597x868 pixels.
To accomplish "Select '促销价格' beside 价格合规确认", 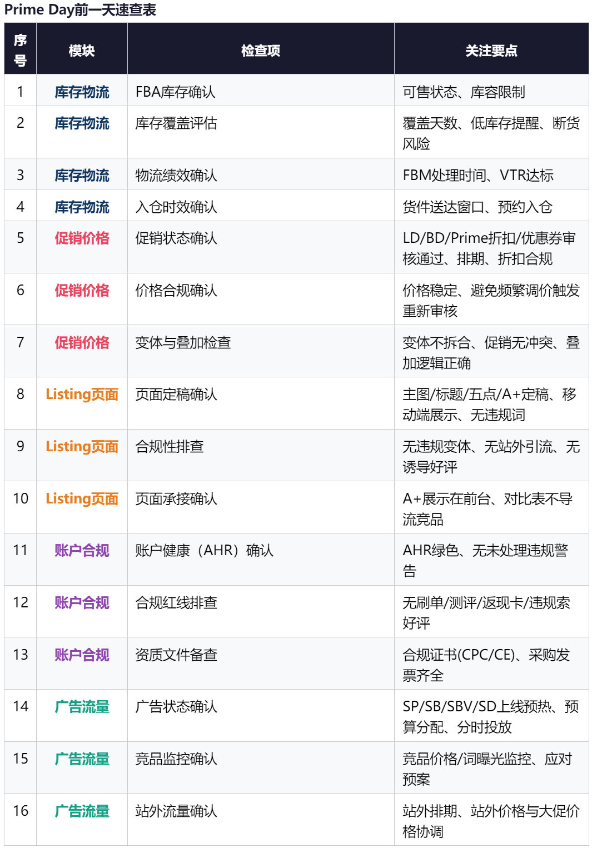I will 82,290.
